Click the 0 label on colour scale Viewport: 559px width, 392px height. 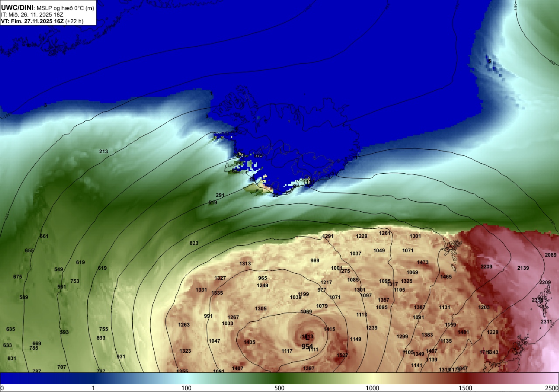[2, 388]
